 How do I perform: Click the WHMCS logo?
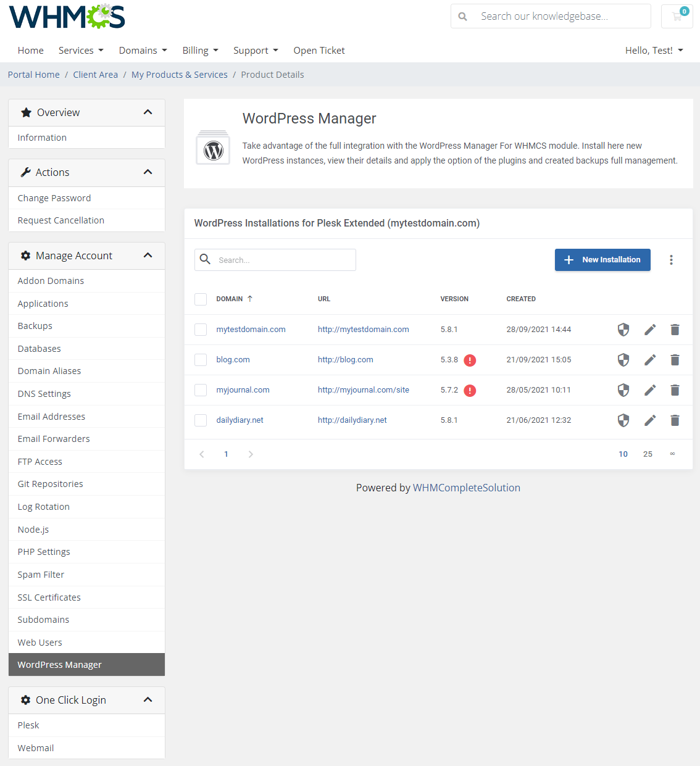pos(67,17)
